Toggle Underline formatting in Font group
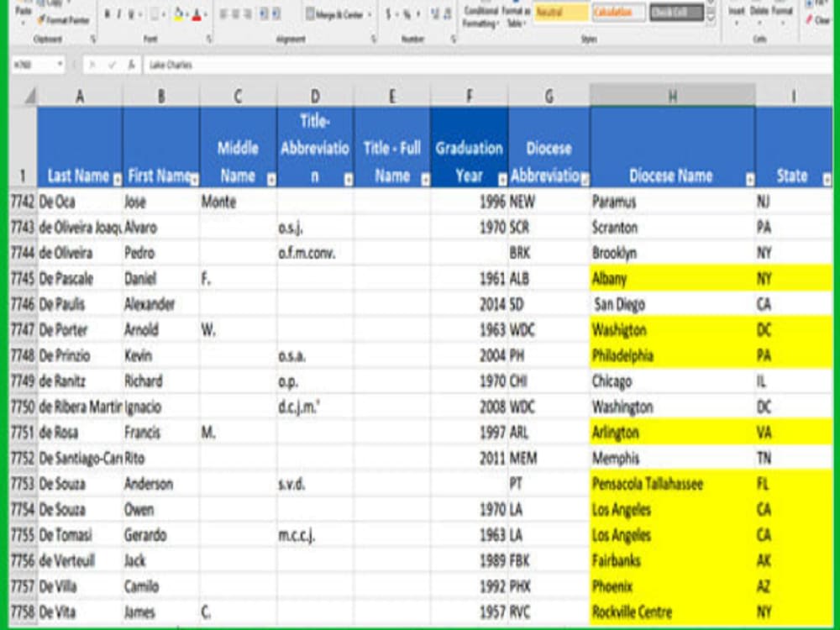 coord(131,14)
